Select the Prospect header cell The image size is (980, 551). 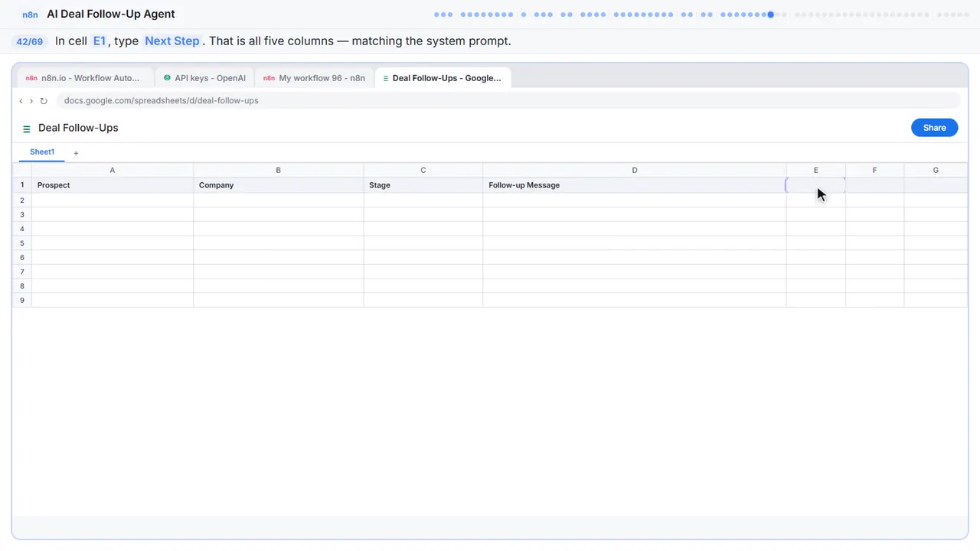point(113,185)
